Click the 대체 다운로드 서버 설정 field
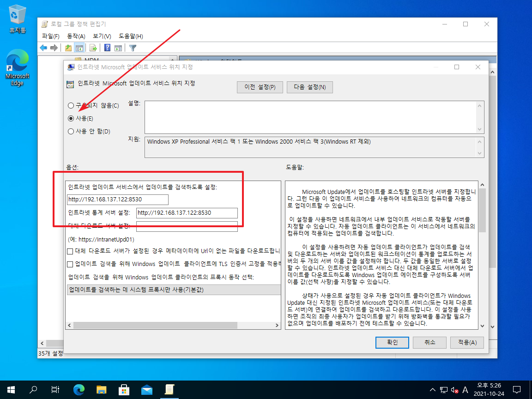The height and width of the screenshot is (399, 532). click(187, 226)
